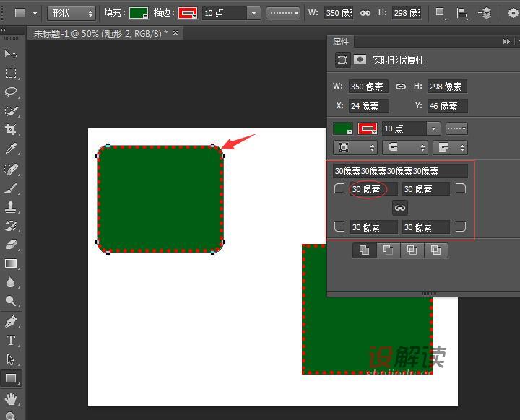This screenshot has height=420, width=520.
Task: Click the green fill swatch in options bar
Action: [139, 13]
